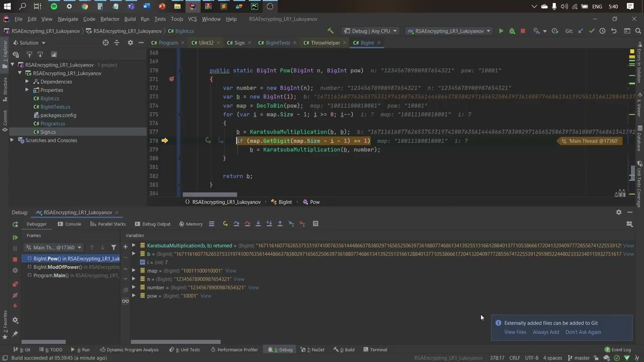
Task: Open Terminal tool window button
Action: tap(375, 350)
